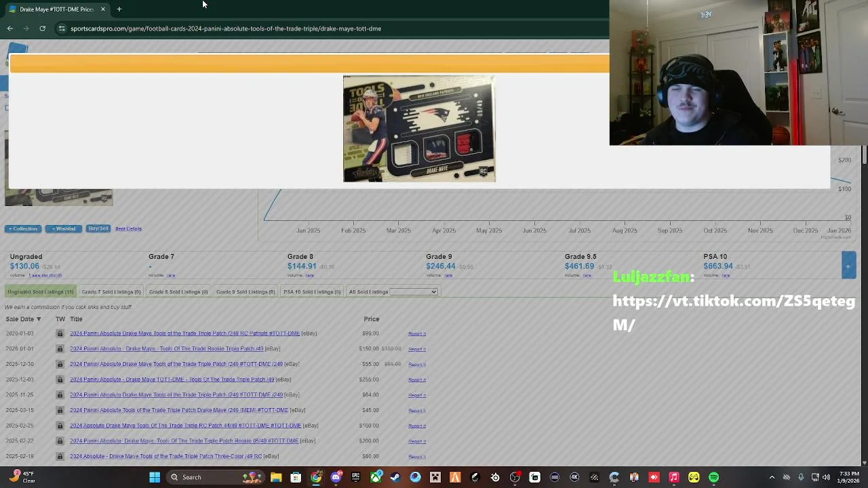
Task: Switch to Grade 9 Sold Listings tab
Action: pos(245,292)
